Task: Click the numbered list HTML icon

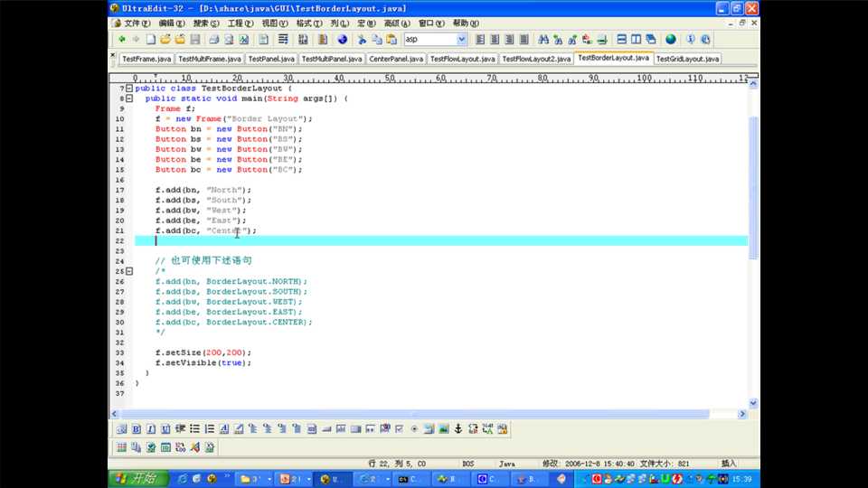Action: [209, 428]
